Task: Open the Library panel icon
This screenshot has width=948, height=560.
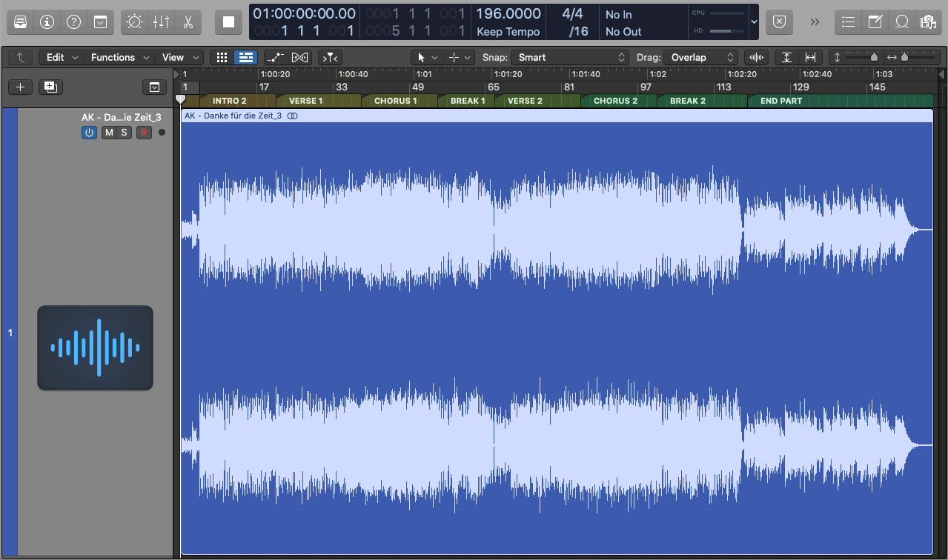Action: (x=21, y=21)
